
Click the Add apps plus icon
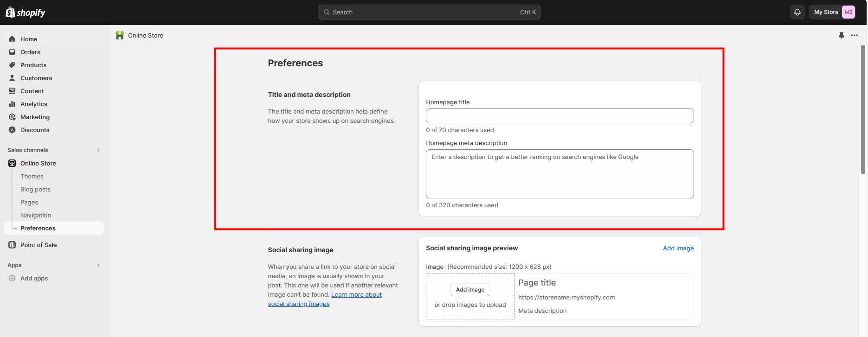tap(12, 278)
